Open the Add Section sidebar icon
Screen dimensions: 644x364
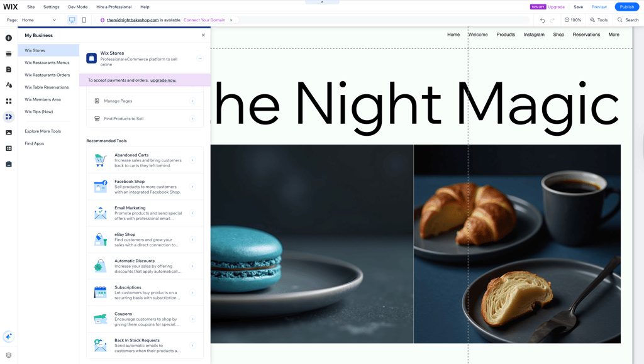[x=9, y=54]
